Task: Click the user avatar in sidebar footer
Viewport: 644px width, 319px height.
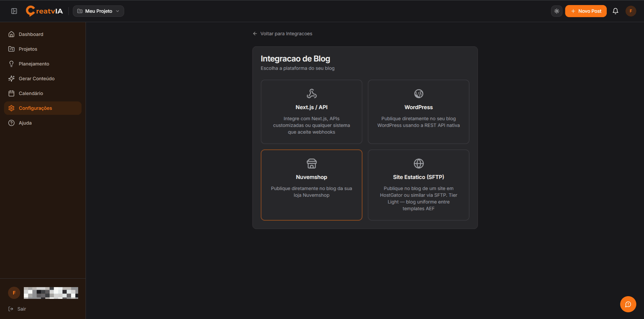Action: (x=14, y=293)
